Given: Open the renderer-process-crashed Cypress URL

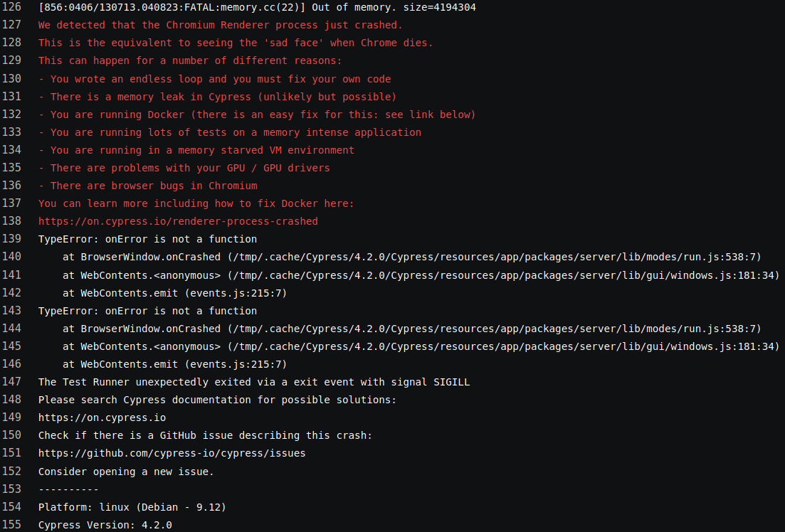Looking at the screenshot, I should pos(178,221).
